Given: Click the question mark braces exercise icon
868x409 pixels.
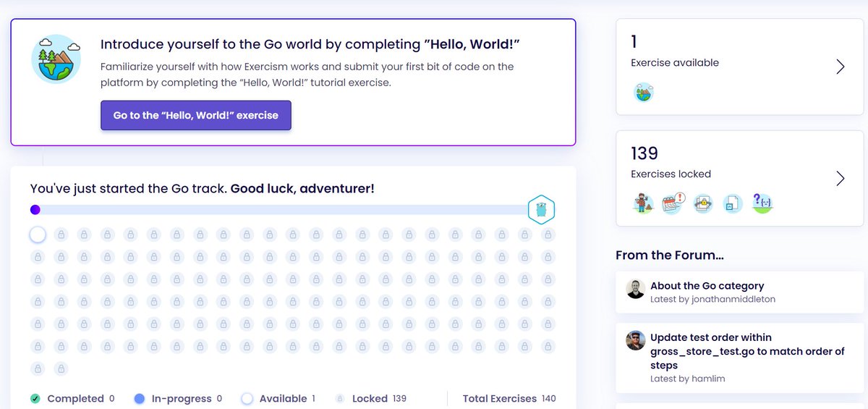Looking at the screenshot, I should pos(762,203).
